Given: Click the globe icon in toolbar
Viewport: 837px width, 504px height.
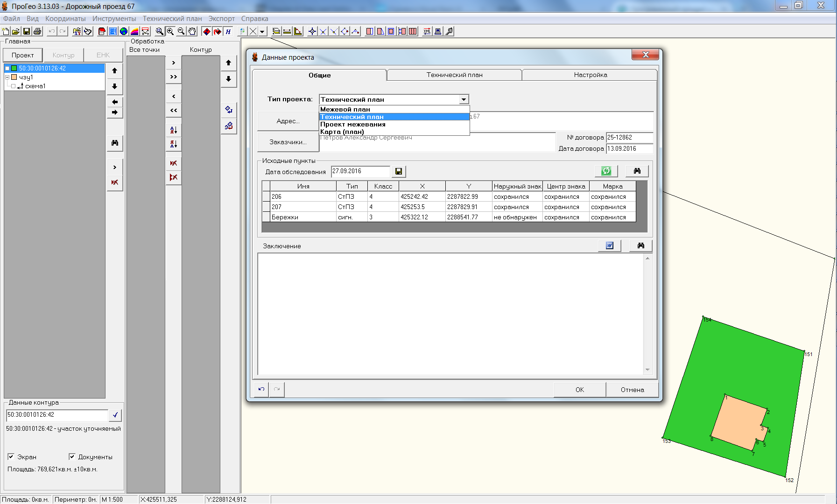Looking at the screenshot, I should 124,31.
